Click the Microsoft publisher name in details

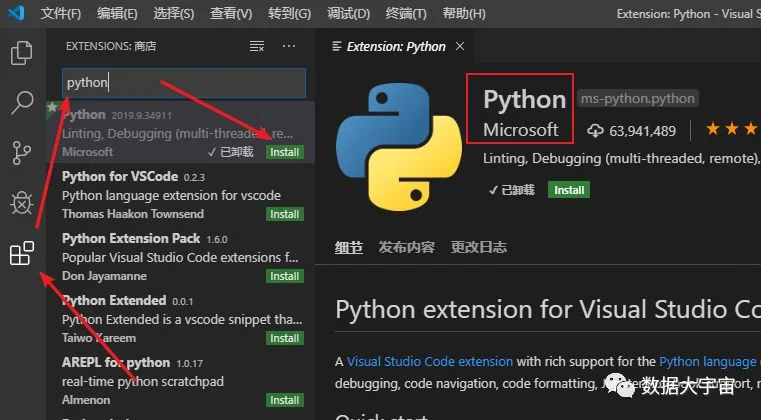[x=521, y=130]
